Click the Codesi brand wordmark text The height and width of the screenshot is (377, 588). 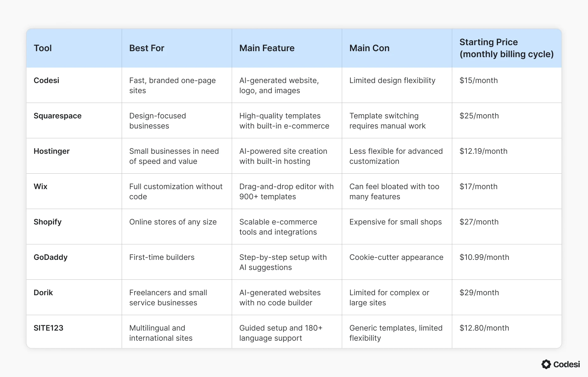click(567, 364)
